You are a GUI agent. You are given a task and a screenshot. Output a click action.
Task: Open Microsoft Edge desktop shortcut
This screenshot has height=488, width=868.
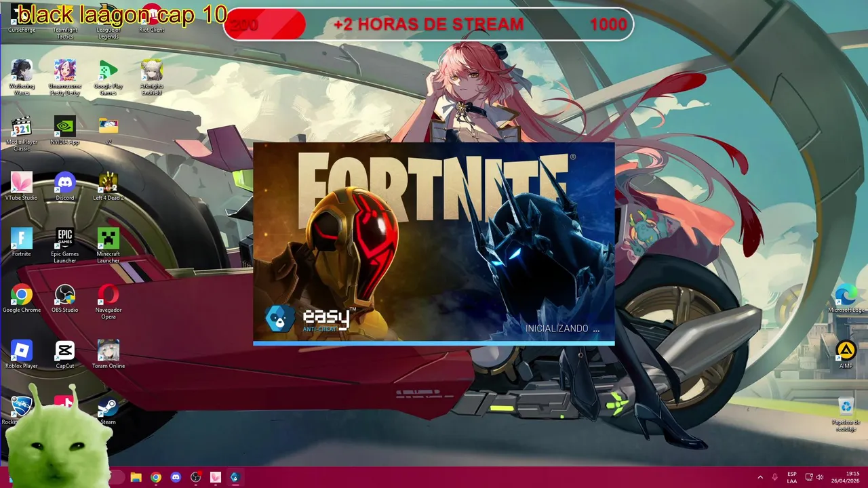tap(846, 298)
